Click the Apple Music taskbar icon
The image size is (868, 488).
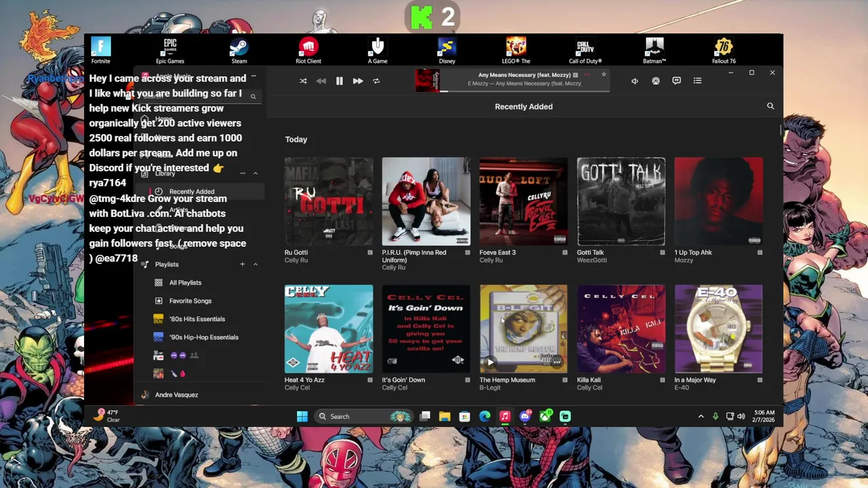click(x=505, y=416)
